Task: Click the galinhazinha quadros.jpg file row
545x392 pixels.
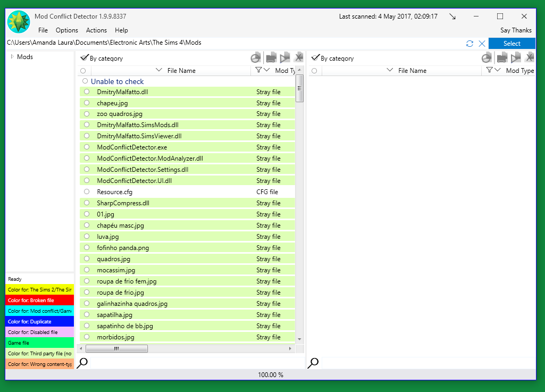Action: tap(187, 303)
